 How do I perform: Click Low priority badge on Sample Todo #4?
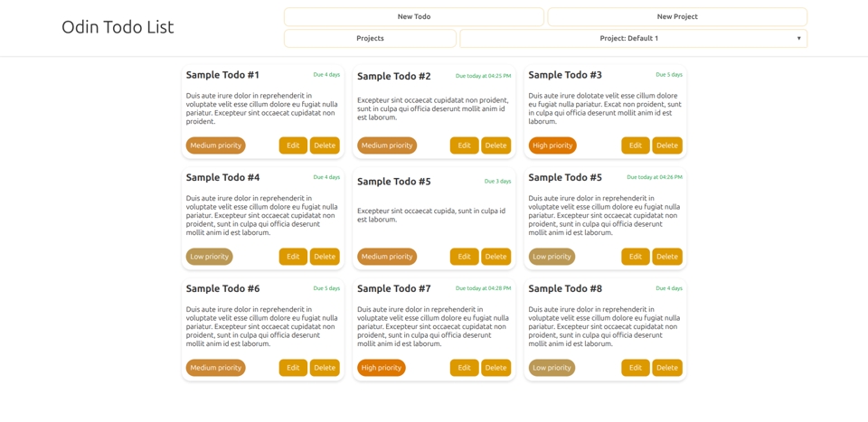(209, 257)
